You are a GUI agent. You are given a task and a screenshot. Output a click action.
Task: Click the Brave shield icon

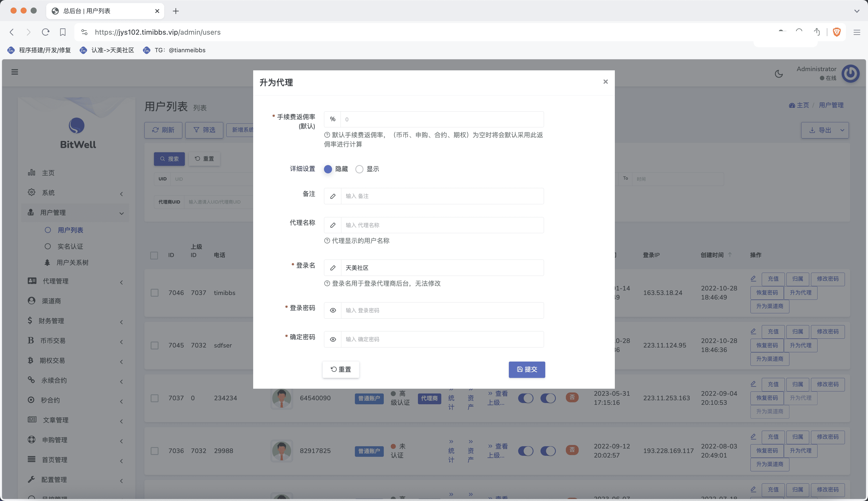pyautogui.click(x=837, y=32)
